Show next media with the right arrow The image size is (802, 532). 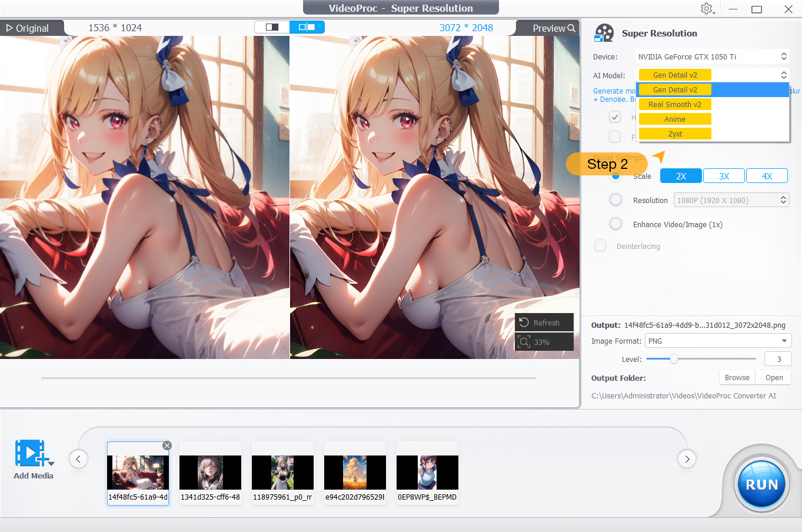(x=687, y=458)
